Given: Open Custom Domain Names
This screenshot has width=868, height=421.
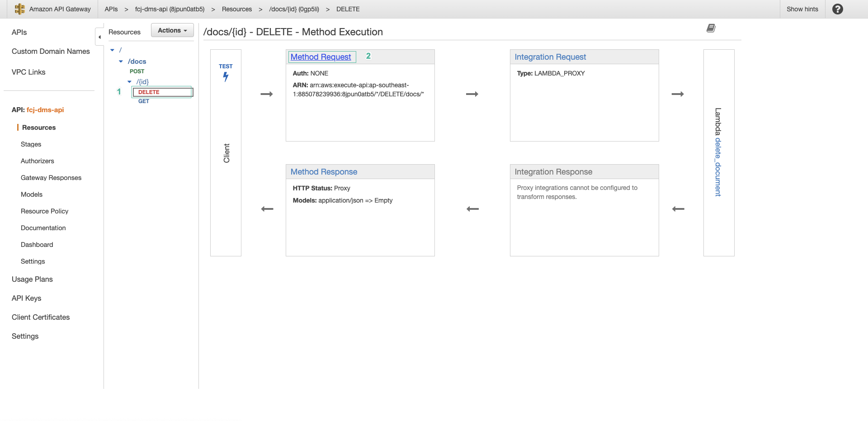Looking at the screenshot, I should pos(51,52).
